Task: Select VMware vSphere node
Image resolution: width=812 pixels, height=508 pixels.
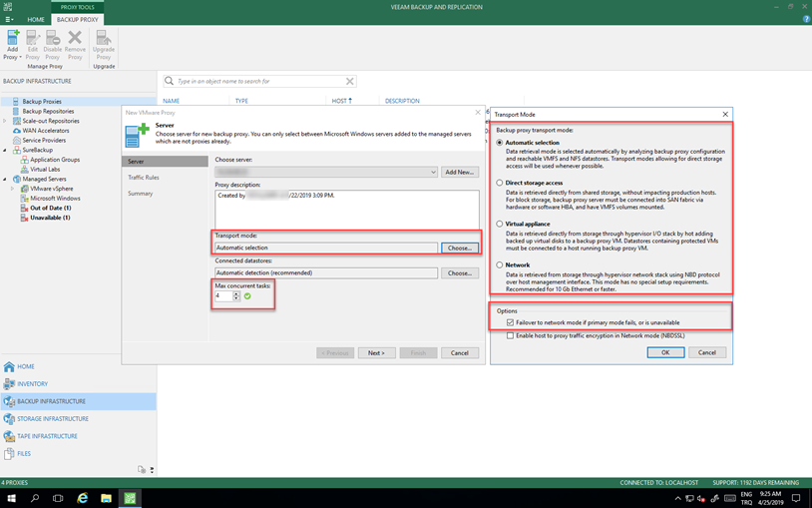Action: pos(51,189)
